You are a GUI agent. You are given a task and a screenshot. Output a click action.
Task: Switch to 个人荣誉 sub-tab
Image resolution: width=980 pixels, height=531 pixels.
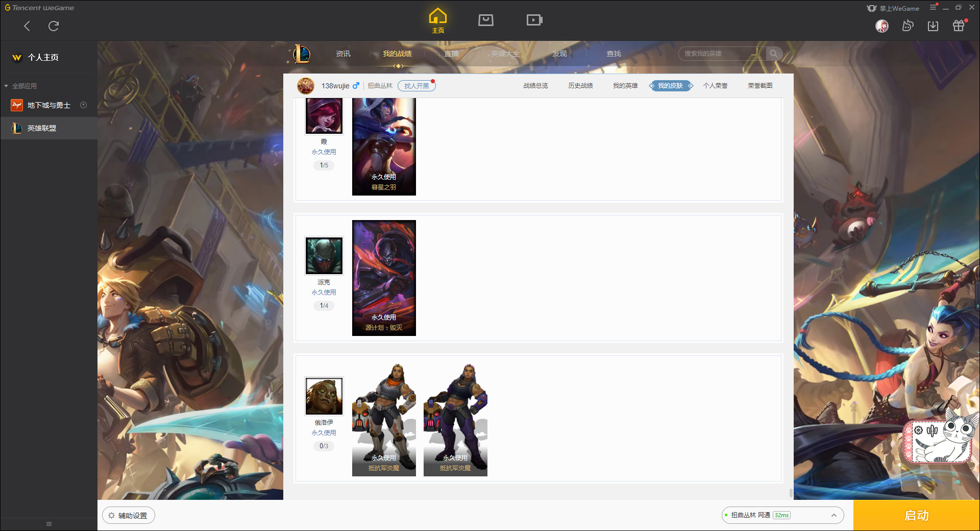pos(715,86)
